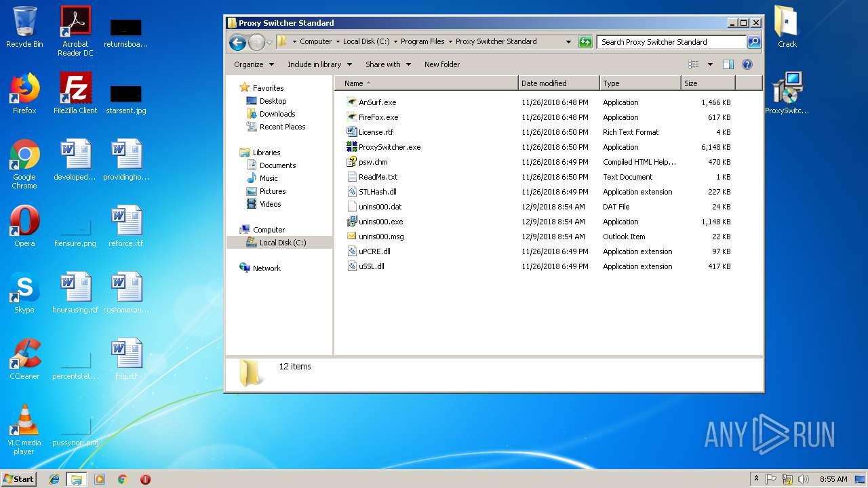Select Network in navigation pane
Image resolution: width=868 pixels, height=488 pixels.
click(x=267, y=268)
